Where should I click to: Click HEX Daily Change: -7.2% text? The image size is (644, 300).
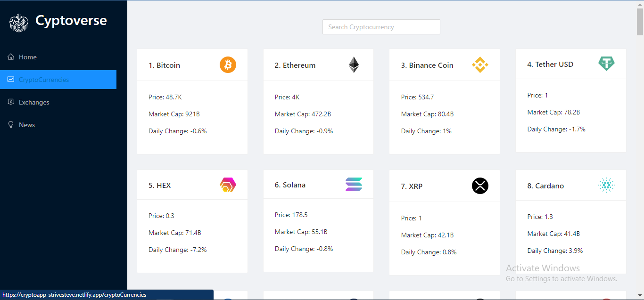coord(178,250)
